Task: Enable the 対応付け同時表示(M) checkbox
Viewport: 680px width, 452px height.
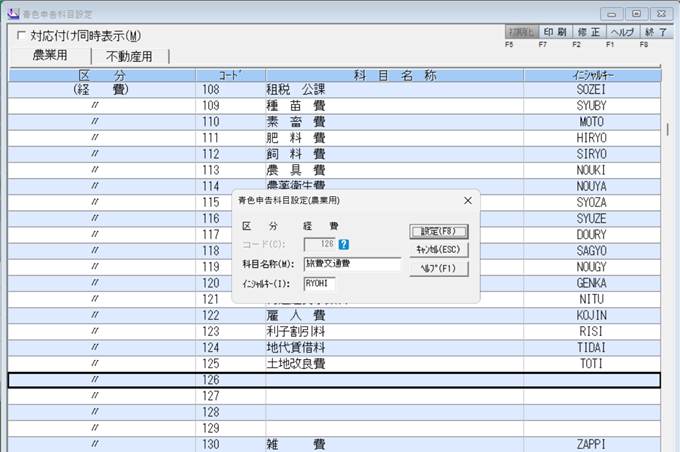Action: 21,36
